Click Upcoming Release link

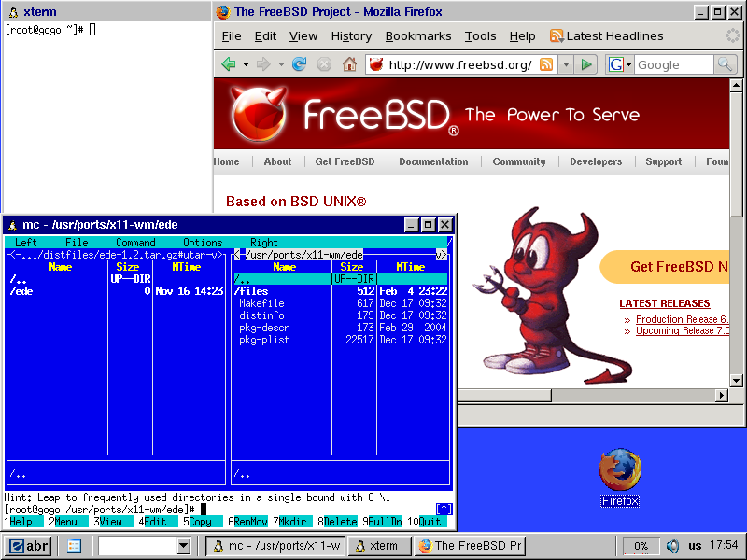coord(683,330)
